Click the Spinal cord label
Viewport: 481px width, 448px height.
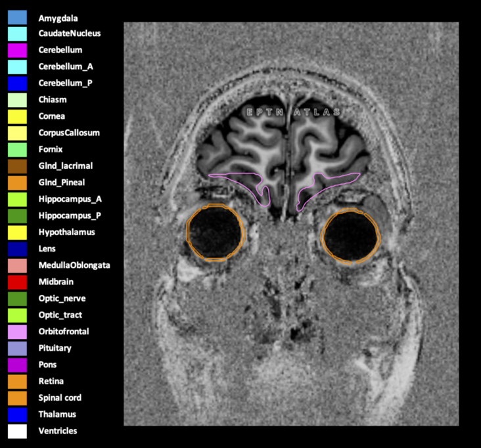[60, 398]
